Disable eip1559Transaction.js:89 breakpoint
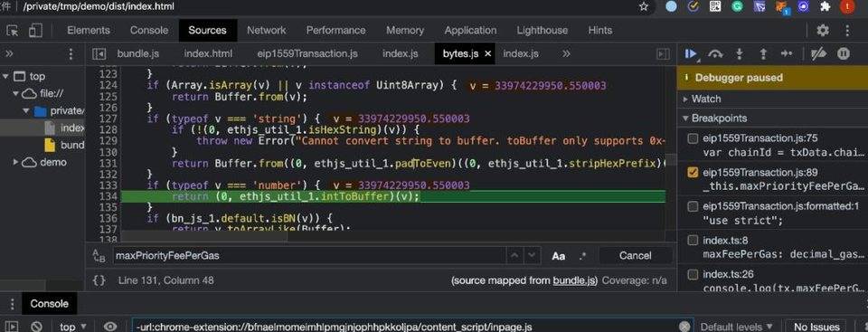This screenshot has width=868, height=332. pos(693,173)
